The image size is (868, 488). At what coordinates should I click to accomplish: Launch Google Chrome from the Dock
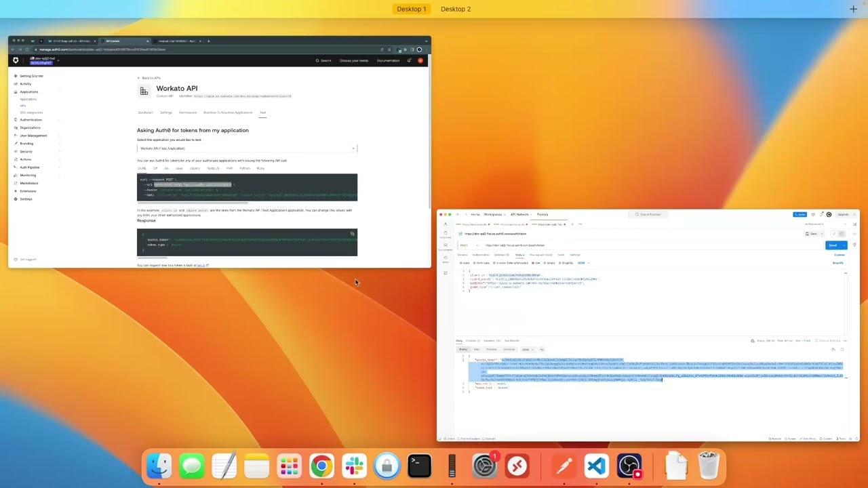[x=322, y=466]
